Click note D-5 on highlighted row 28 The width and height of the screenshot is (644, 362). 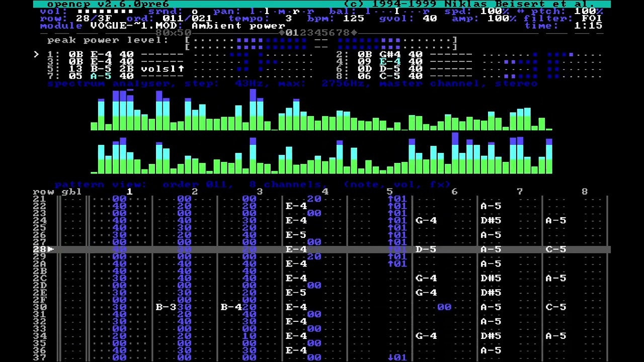tap(426, 249)
